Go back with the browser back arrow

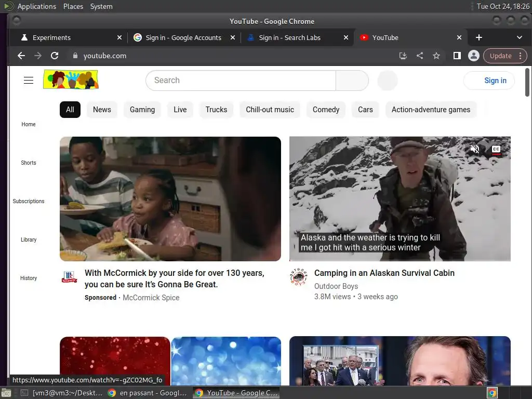point(21,56)
